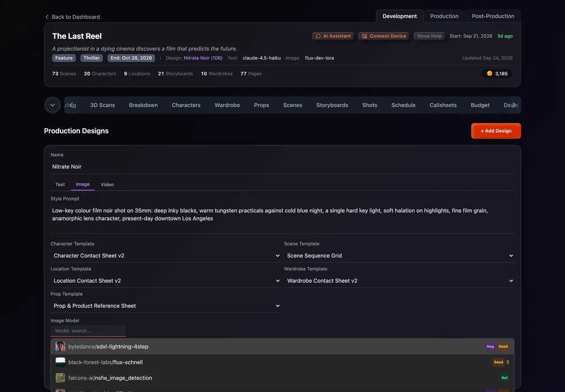This screenshot has height=392, width=565.
Task: Click the back chevron beside Back to Dashboard
Action: click(x=47, y=17)
